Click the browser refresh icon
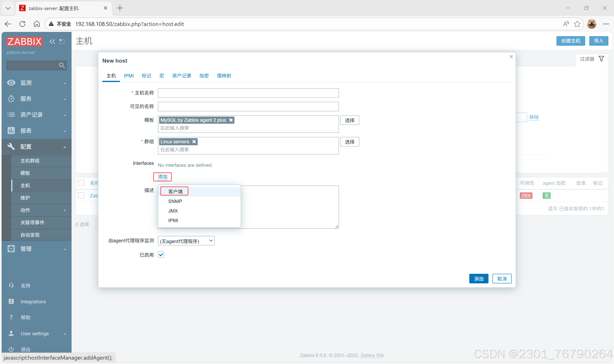The width and height of the screenshot is (614, 364). tap(22, 24)
